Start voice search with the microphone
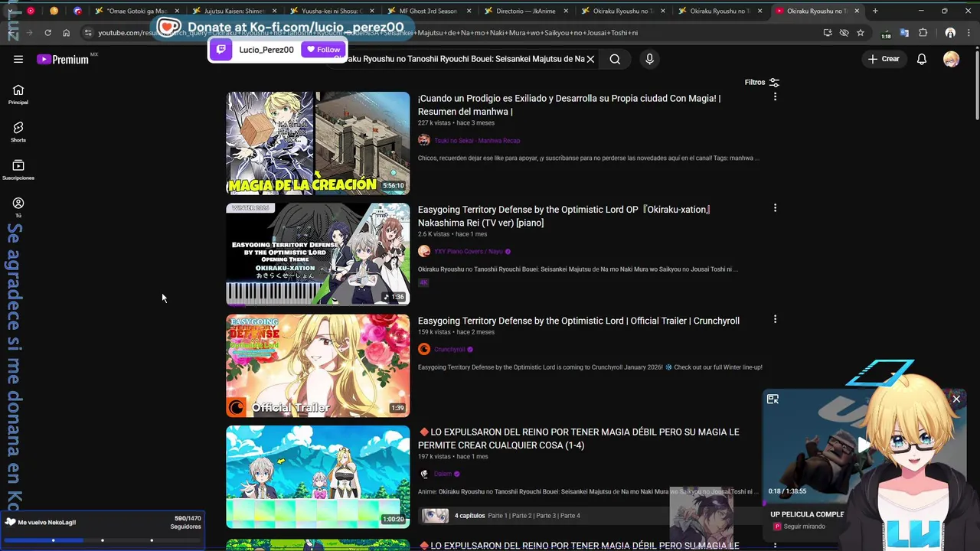This screenshot has height=551, width=980. 649,59
